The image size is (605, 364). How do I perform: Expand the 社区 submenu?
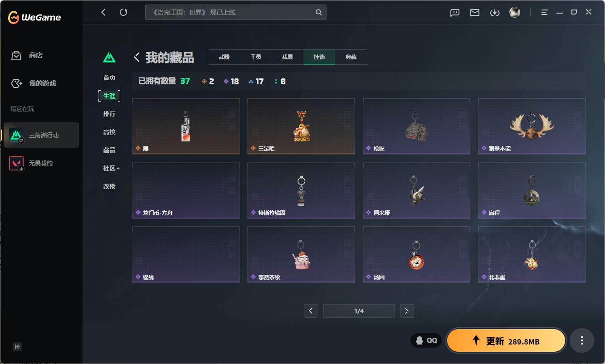tap(112, 168)
